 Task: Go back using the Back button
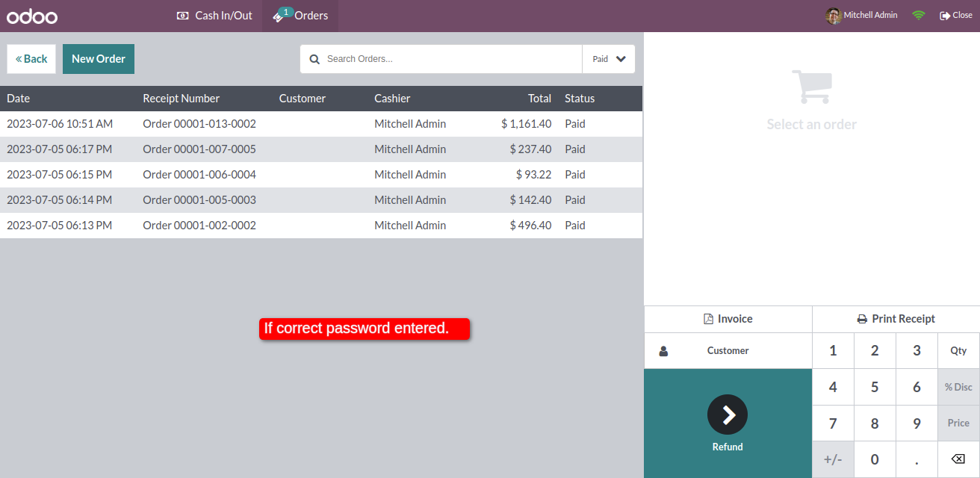point(31,59)
